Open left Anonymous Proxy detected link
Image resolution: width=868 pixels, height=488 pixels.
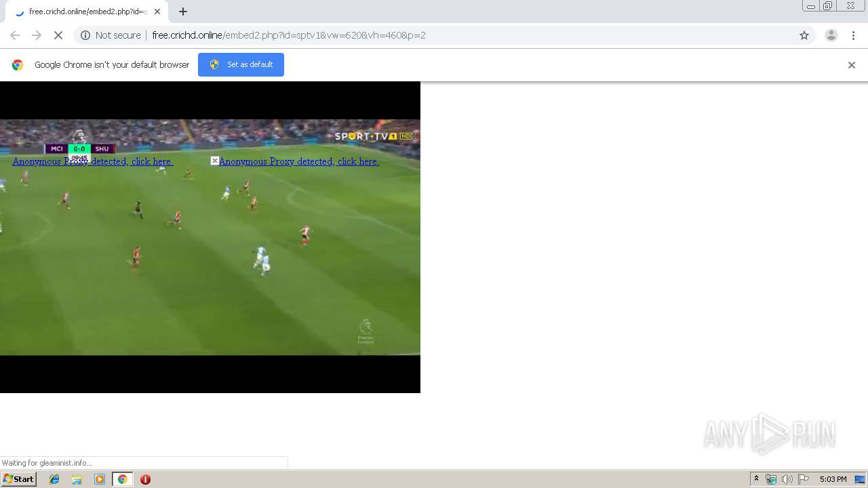(93, 161)
